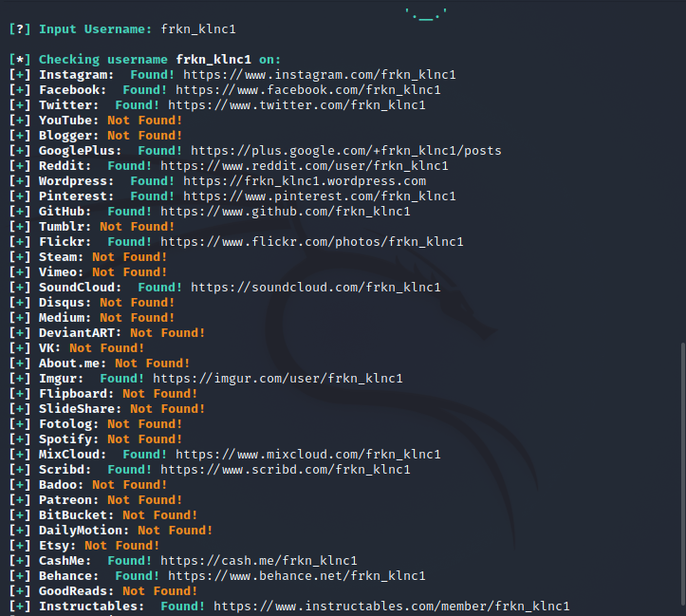Viewport: 686px width, 616px height.
Task: Open the Instagram profile URL
Action: 319,75
